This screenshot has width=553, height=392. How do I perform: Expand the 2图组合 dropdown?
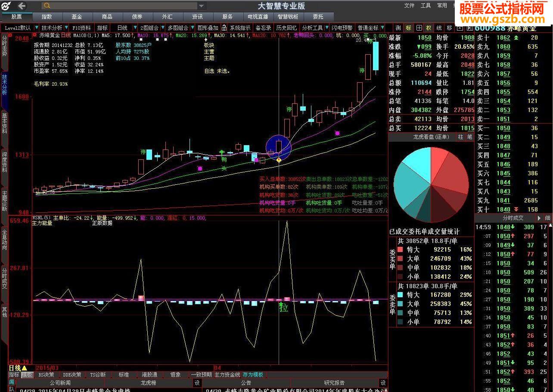[163, 28]
